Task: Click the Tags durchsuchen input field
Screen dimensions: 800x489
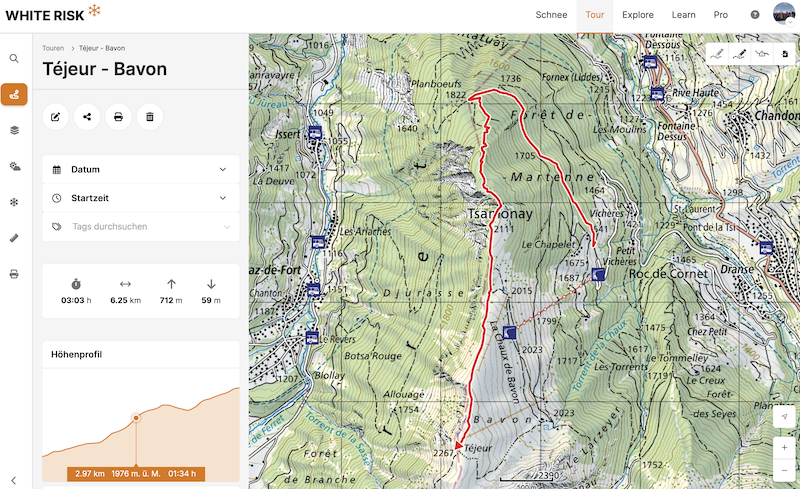Action: (140, 227)
